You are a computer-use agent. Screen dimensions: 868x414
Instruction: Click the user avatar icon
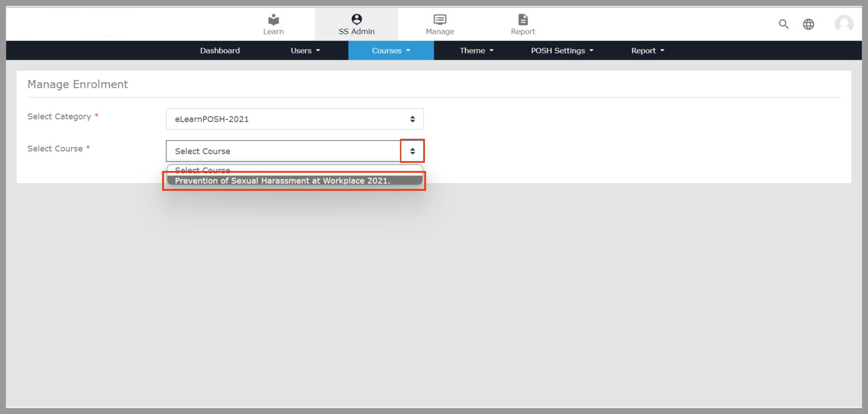843,24
